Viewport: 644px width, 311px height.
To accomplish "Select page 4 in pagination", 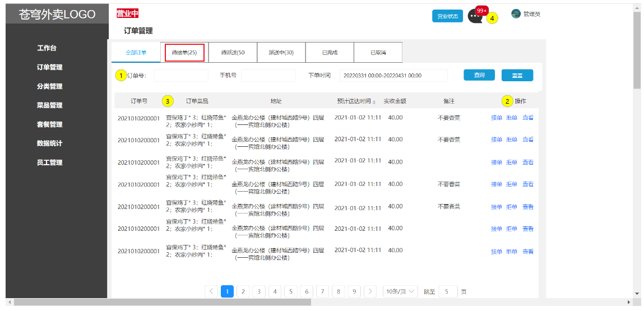I will 275,292.
